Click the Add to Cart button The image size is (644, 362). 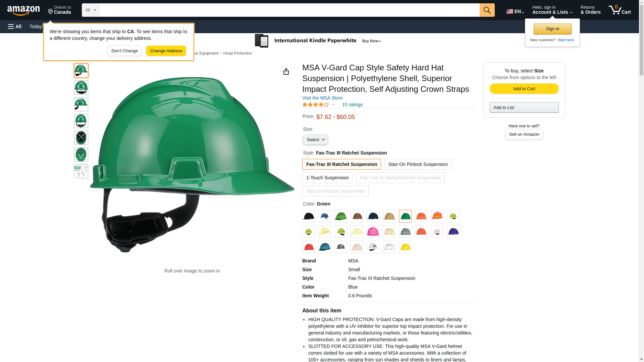click(524, 89)
